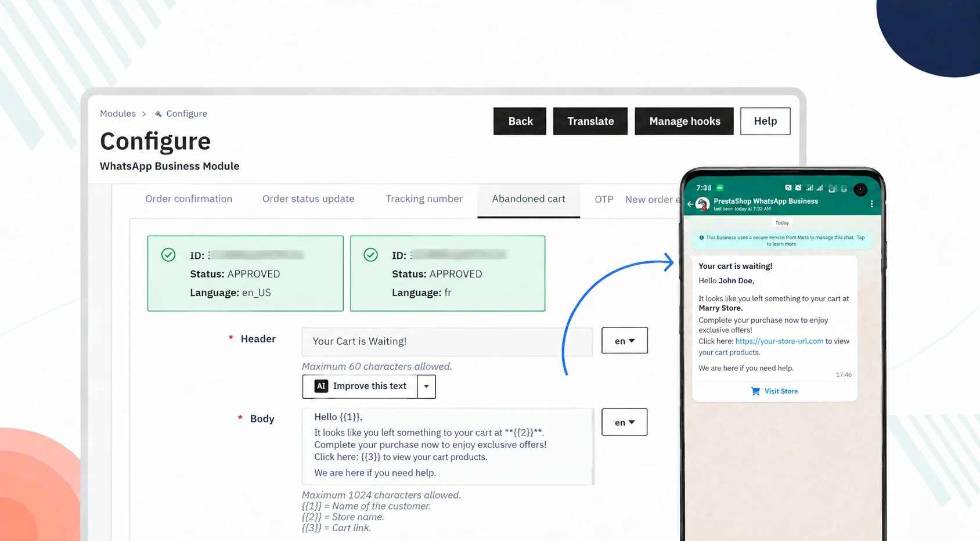
Task: Tap the Today date chip in the chat
Action: coord(782,223)
